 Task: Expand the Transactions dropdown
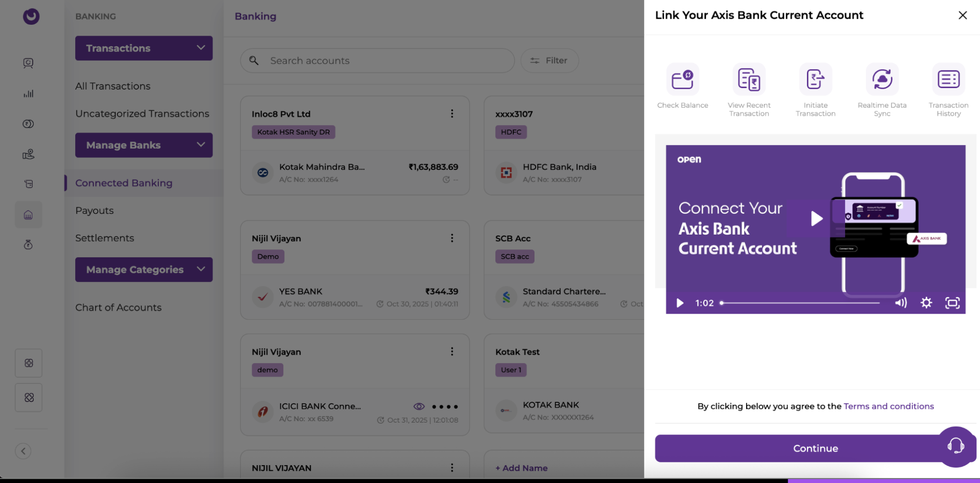click(144, 48)
